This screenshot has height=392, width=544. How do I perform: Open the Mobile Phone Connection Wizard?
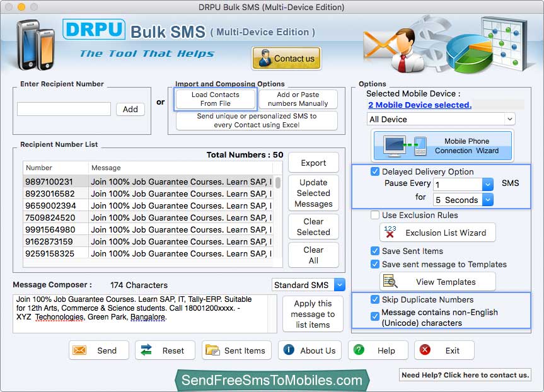tap(443, 146)
